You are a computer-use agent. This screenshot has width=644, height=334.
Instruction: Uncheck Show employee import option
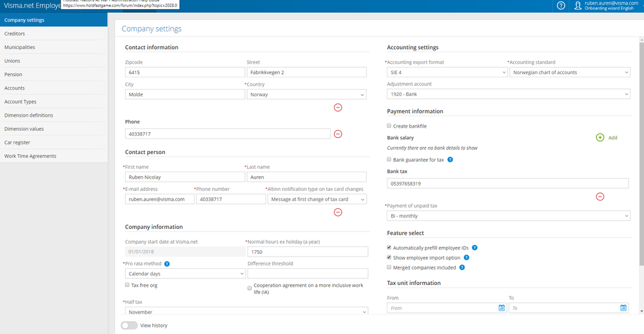(x=389, y=257)
